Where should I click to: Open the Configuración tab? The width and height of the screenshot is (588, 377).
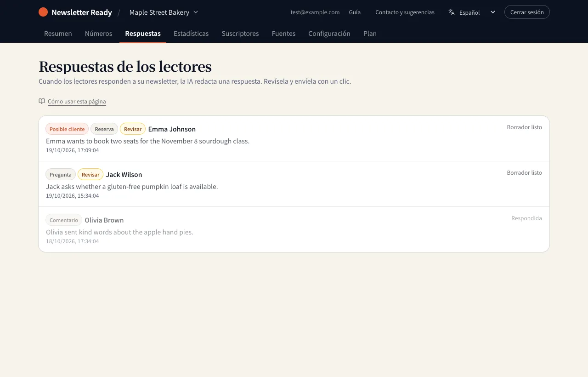(329, 33)
